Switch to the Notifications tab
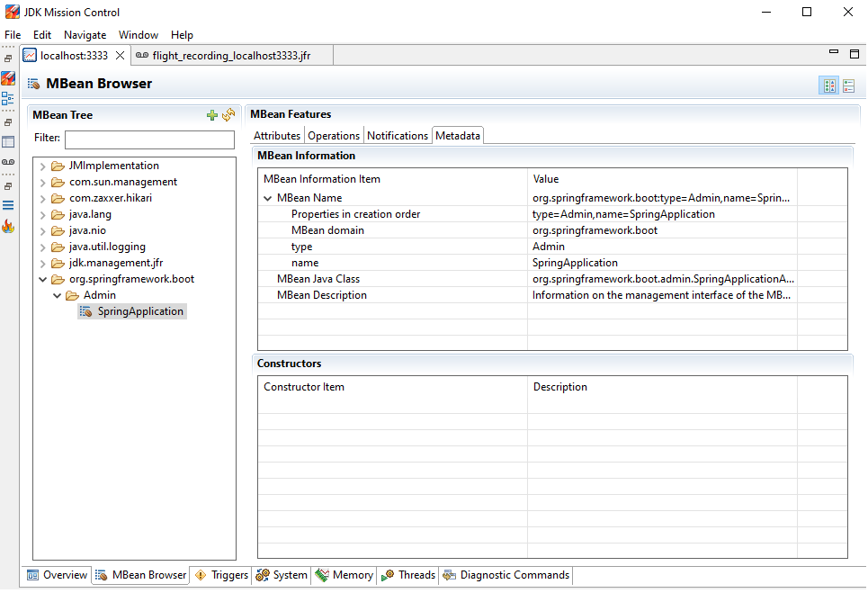868x593 pixels. point(398,136)
